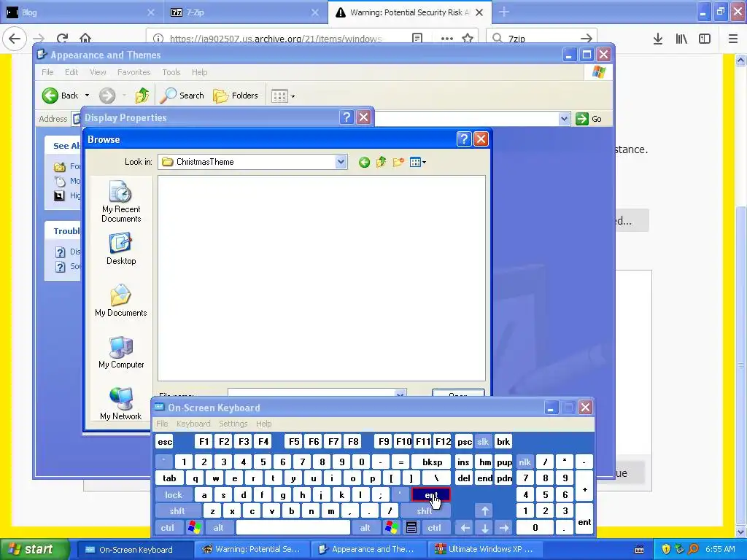Image resolution: width=747 pixels, height=560 pixels.
Task: Click up arrow key on On-Screen Keyboard
Action: pyautogui.click(x=484, y=511)
